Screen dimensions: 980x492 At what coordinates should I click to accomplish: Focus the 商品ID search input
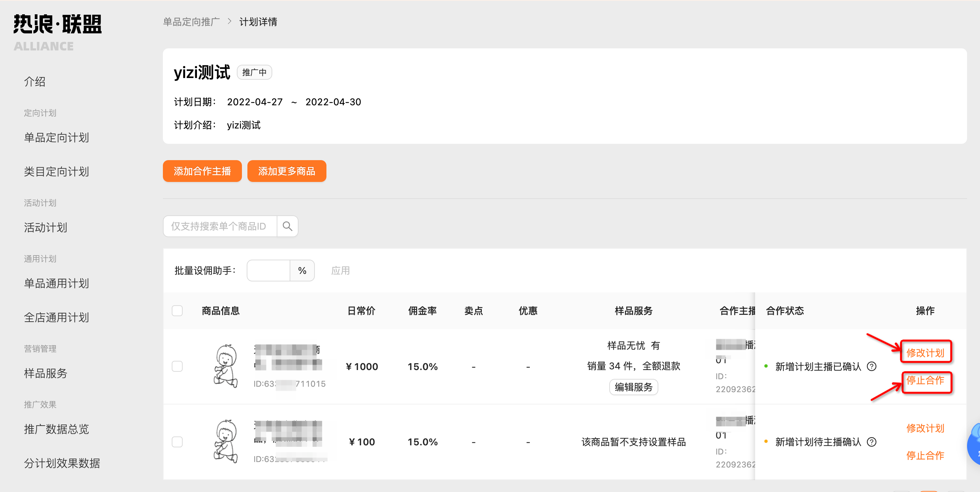220,226
